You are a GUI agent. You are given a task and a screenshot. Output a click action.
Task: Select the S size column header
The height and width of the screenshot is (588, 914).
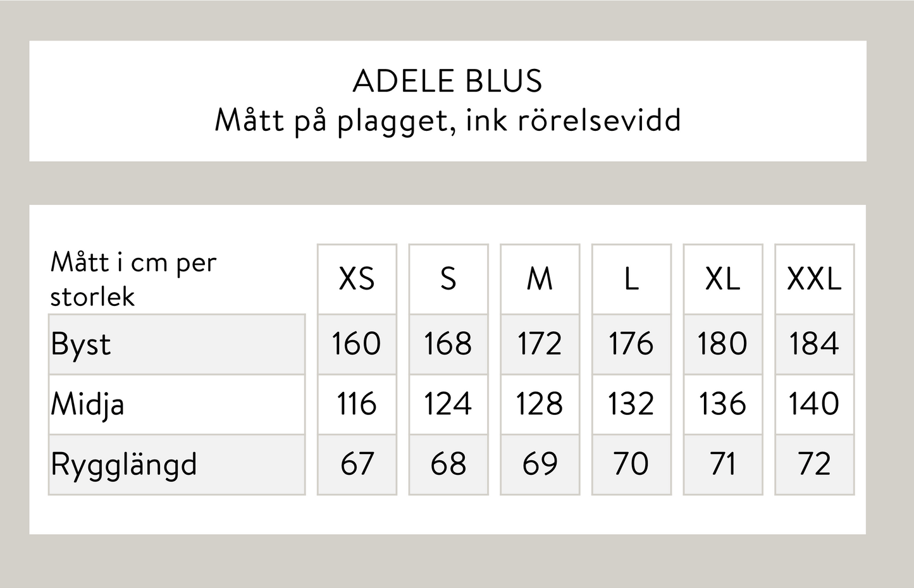click(448, 279)
